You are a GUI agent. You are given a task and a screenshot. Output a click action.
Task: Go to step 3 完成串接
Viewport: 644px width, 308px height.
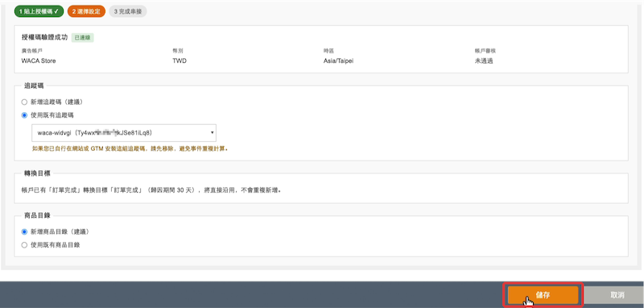click(128, 11)
